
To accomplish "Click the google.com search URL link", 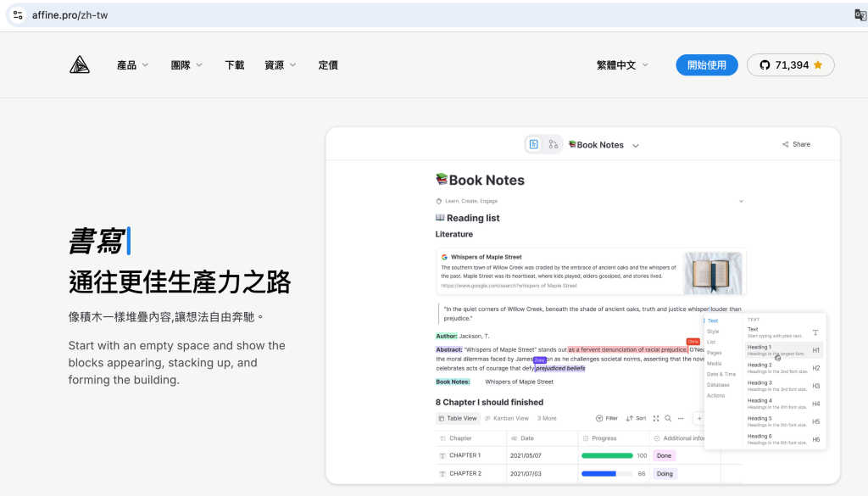I will [x=509, y=286].
